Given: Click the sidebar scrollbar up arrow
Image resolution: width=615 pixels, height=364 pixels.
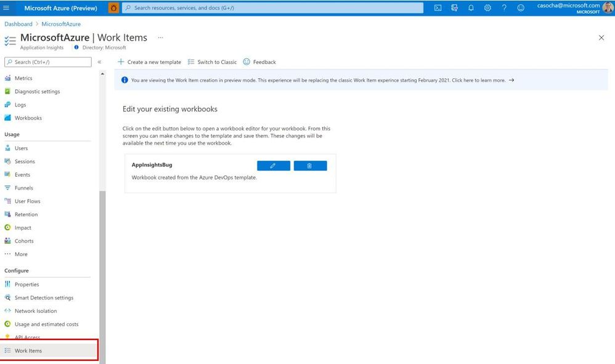Looking at the screenshot, I should (x=102, y=74).
